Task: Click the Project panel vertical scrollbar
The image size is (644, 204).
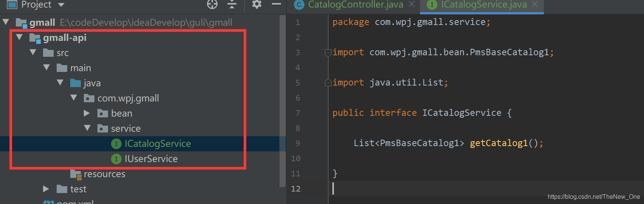Action: tap(282, 101)
